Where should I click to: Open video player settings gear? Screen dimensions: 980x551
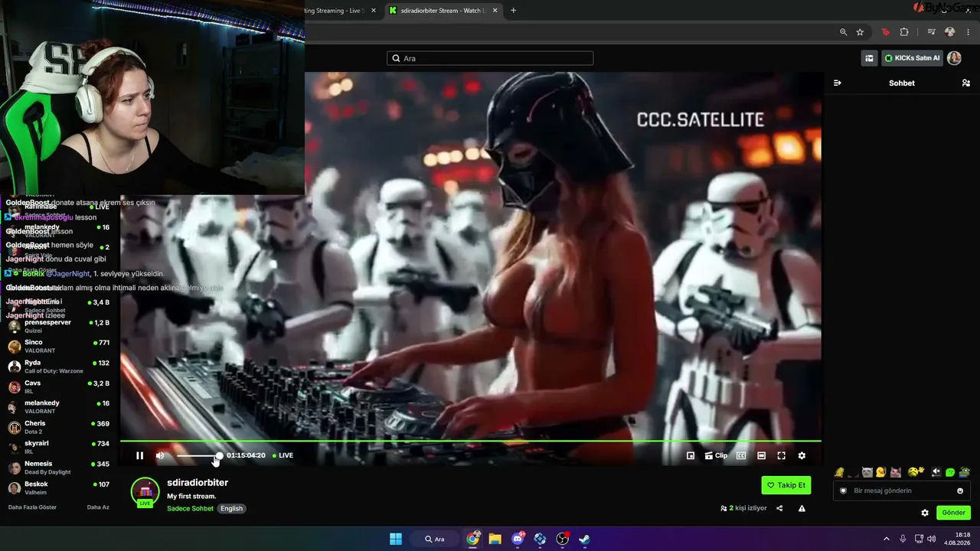point(802,455)
